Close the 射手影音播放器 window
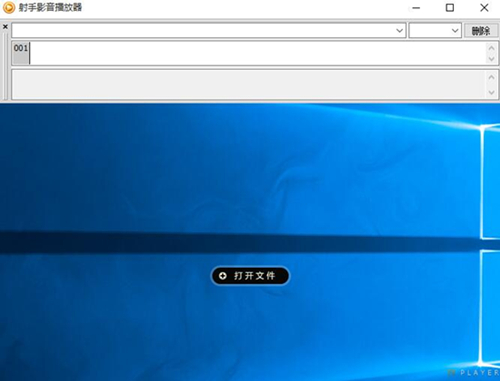The height and width of the screenshot is (381, 500). click(x=484, y=8)
